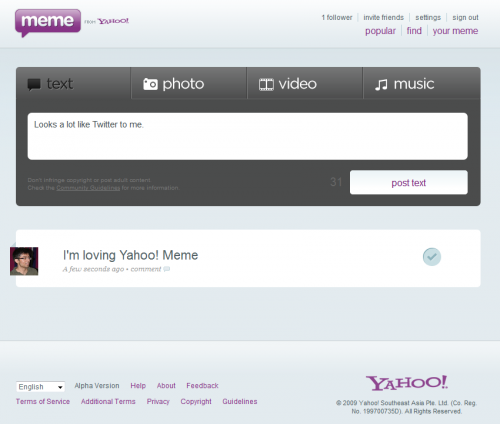
Task: Click the comment bubble icon under the post
Action: tap(167, 269)
